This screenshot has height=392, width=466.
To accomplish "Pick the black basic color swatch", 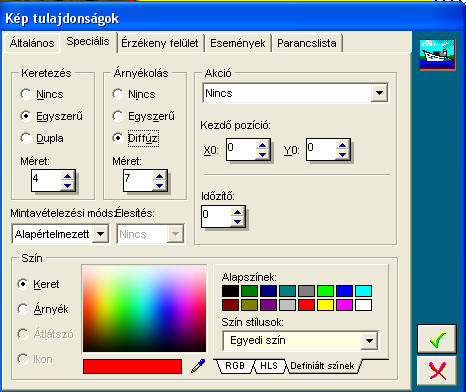I will [230, 291].
